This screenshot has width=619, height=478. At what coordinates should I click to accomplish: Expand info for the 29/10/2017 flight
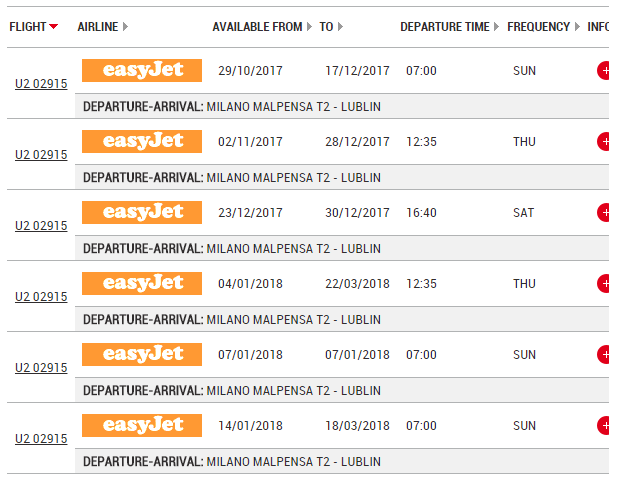[604, 71]
